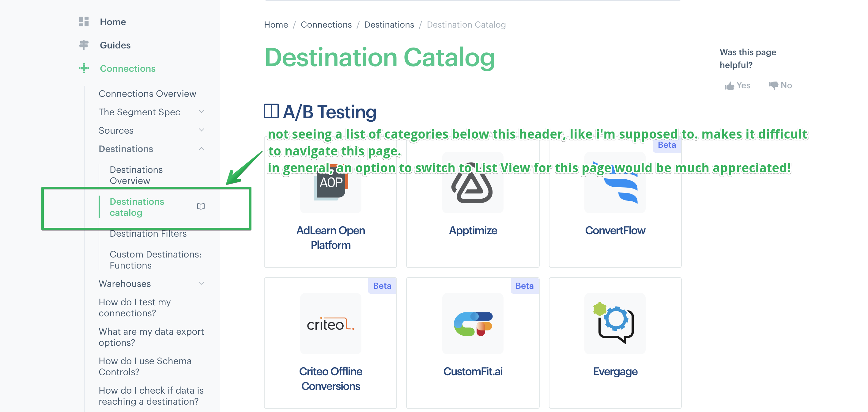Click the CustomFit.ai logo

[473, 324]
